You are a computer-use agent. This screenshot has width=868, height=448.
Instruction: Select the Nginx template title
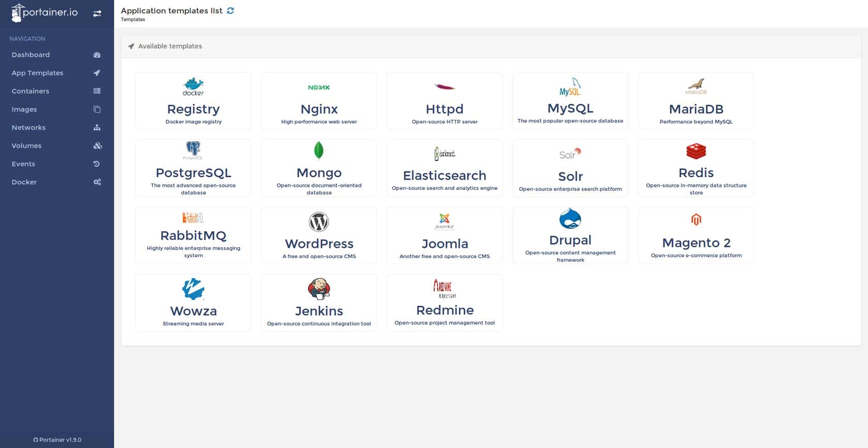click(x=319, y=109)
